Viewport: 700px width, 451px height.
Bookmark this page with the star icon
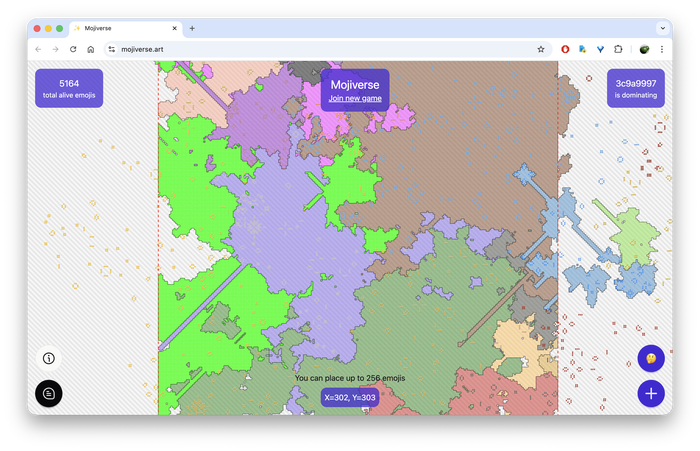click(x=541, y=49)
